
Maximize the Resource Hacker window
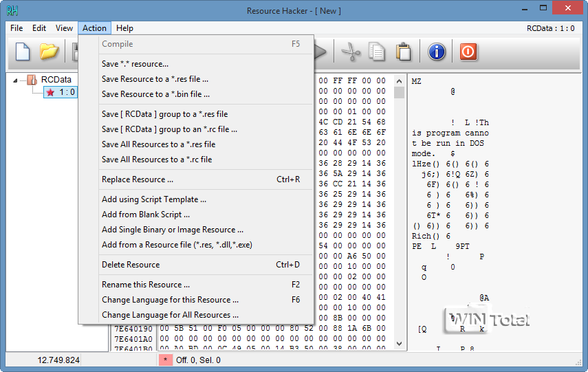point(543,8)
